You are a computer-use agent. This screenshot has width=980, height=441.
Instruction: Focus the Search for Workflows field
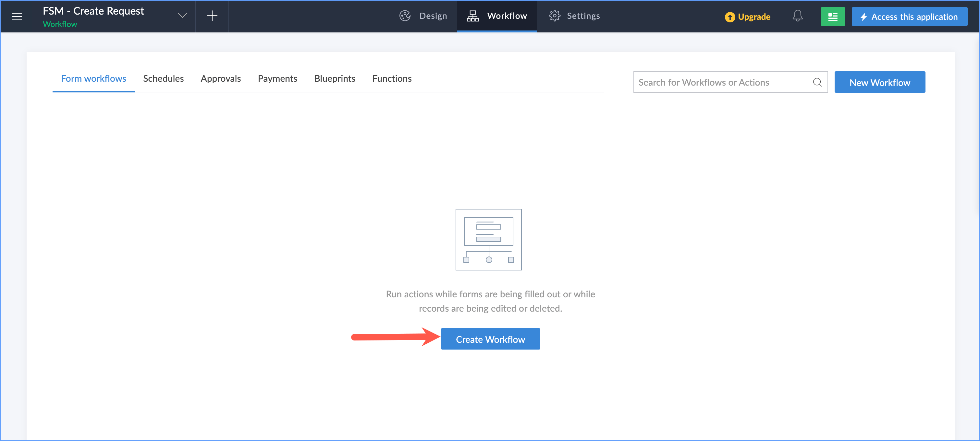coord(723,82)
